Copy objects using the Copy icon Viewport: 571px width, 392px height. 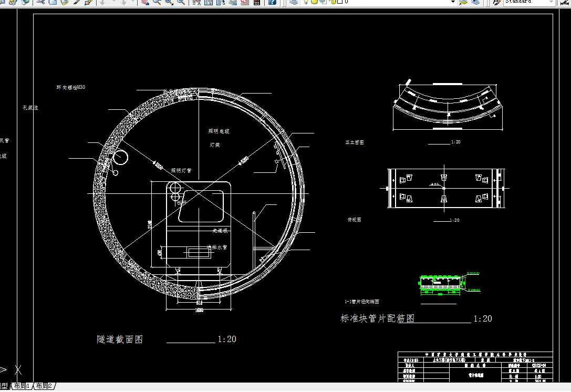pos(53,2)
